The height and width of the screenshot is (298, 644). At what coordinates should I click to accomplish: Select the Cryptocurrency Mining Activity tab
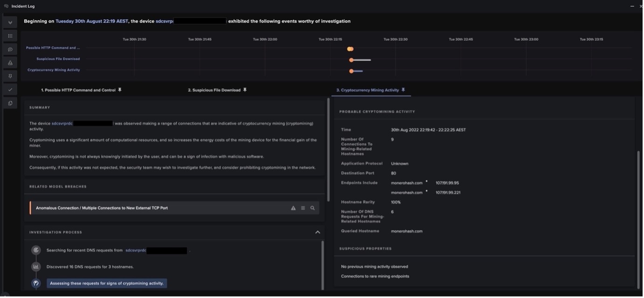(x=367, y=90)
